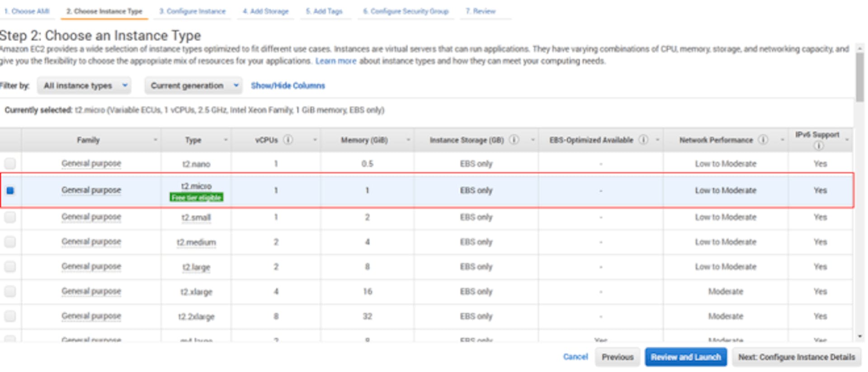Click the t2.medium type cell
868x372 pixels.
coord(196,242)
